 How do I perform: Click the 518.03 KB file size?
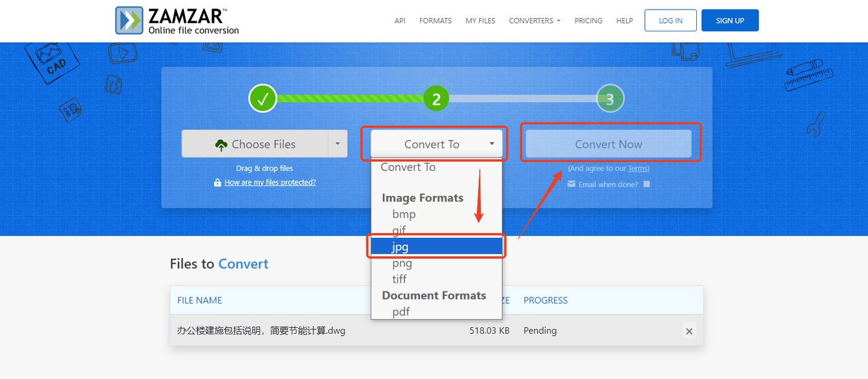click(489, 331)
